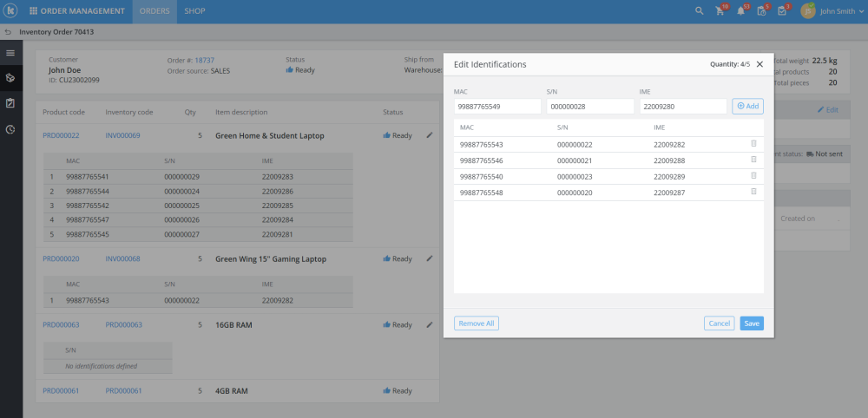The width and height of the screenshot is (868, 418).
Task: Select S/N 000000023 cell
Action: point(575,177)
